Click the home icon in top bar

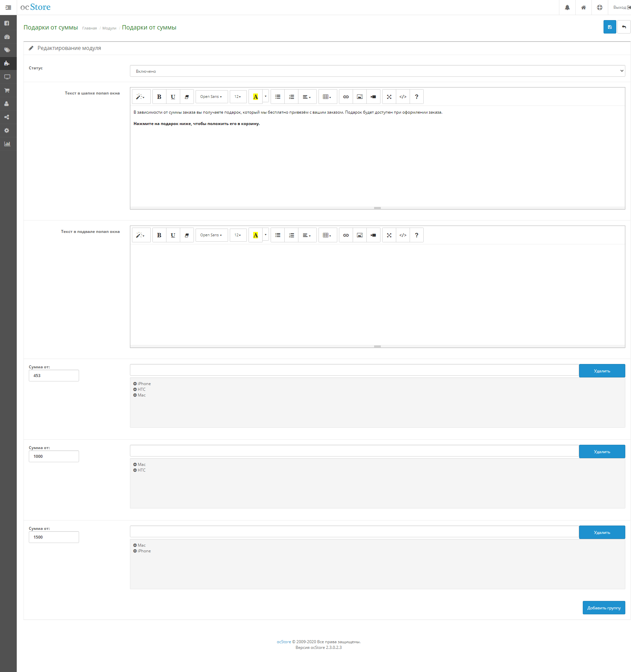(583, 7)
